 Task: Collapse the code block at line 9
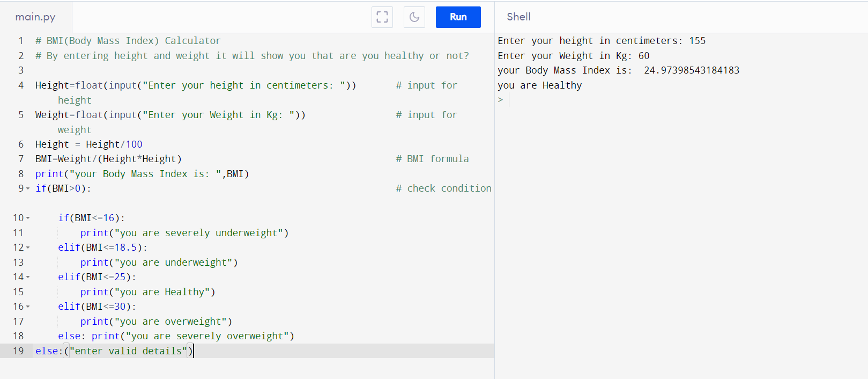tap(28, 188)
